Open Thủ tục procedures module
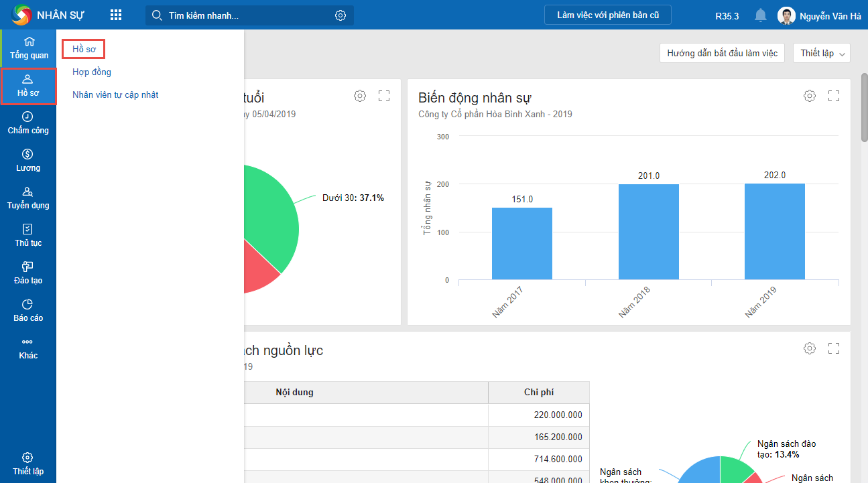The height and width of the screenshot is (483, 868). [x=28, y=236]
